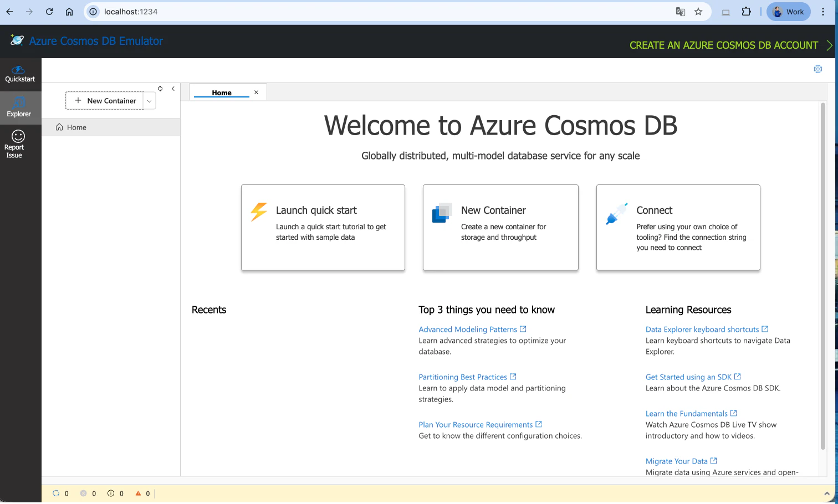Open the Launch quick start card

click(323, 228)
